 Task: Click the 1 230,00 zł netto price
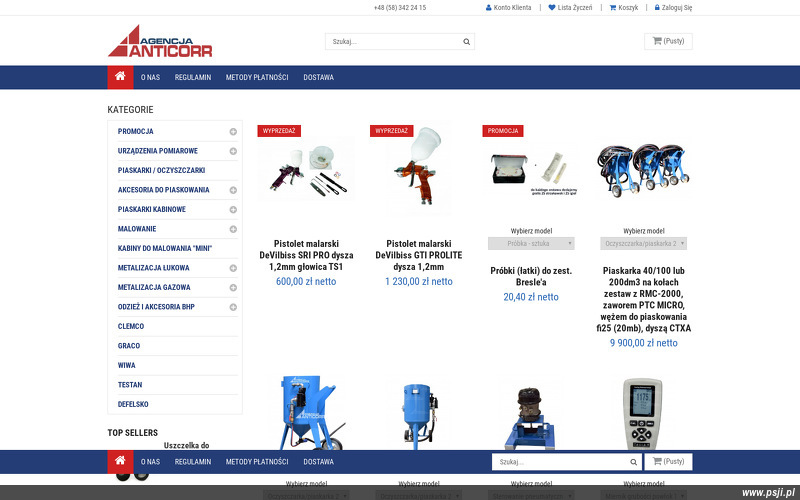(x=418, y=282)
